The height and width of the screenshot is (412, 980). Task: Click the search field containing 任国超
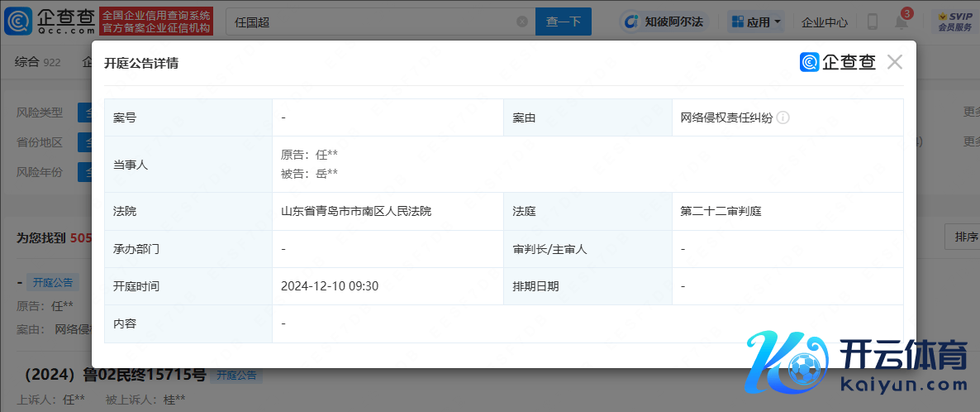[372, 22]
